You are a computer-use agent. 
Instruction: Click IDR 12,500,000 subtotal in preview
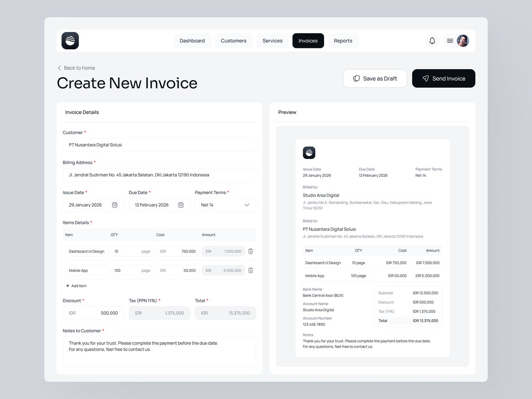[x=426, y=293]
